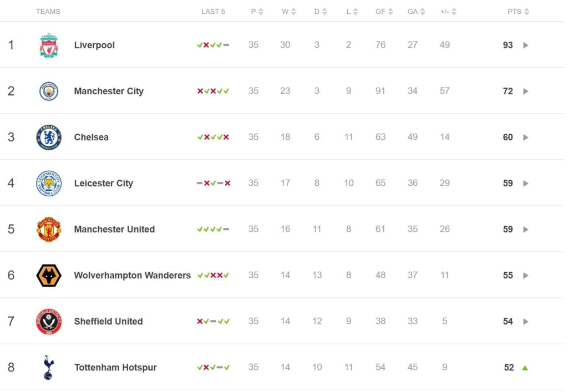Click the Sheffield United badge
This screenshot has height=392, width=568.
pyautogui.click(x=49, y=322)
